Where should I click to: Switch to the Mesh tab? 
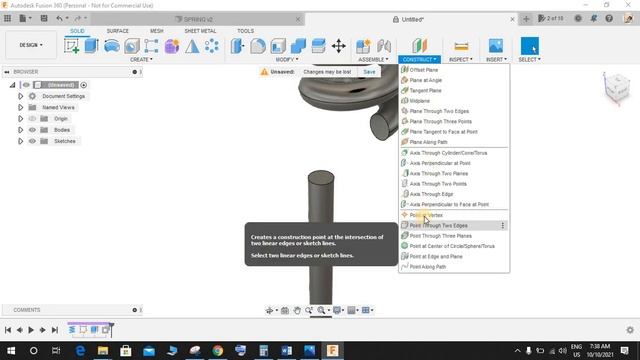(157, 31)
